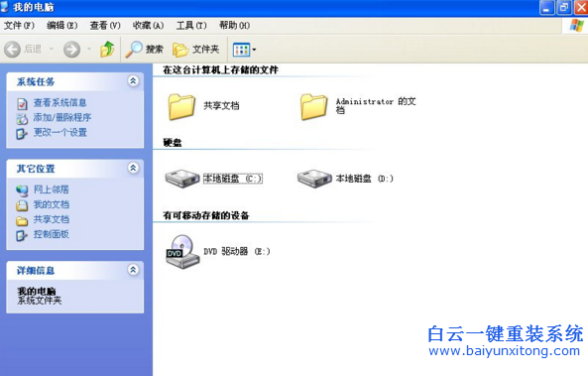The height and width of the screenshot is (376, 588).
Task: Click the view system info icon
Action: pos(22,104)
